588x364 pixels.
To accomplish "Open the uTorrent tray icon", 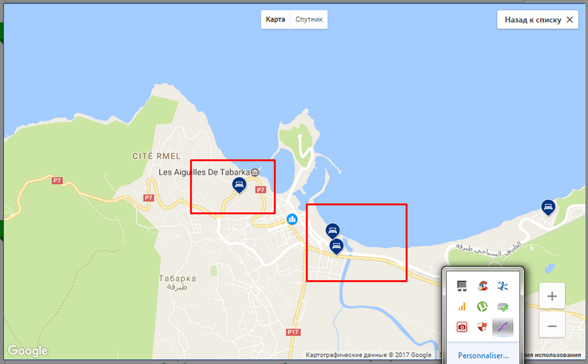I will 483,307.
